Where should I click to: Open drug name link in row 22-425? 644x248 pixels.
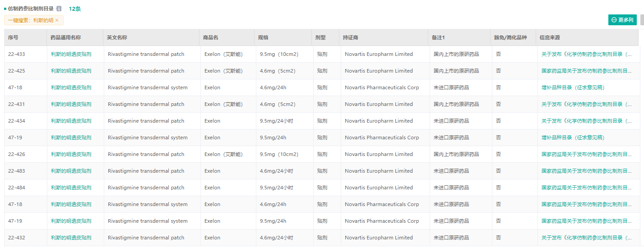click(71, 71)
